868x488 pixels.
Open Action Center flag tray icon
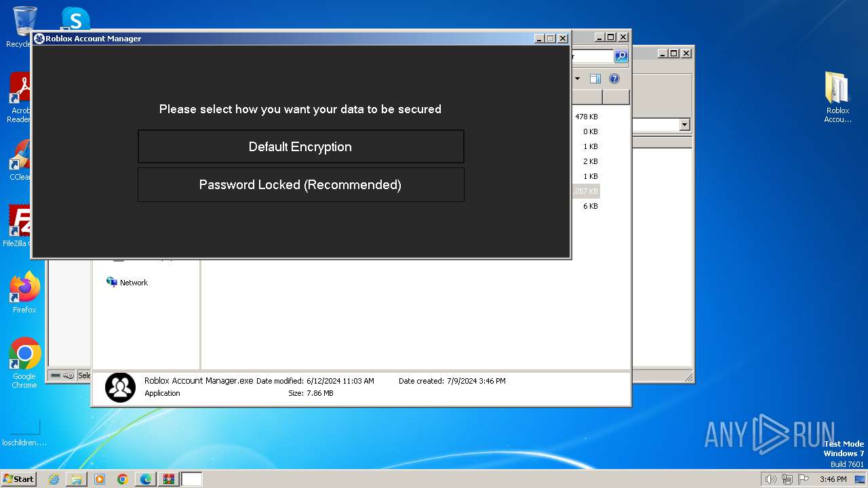[804, 479]
